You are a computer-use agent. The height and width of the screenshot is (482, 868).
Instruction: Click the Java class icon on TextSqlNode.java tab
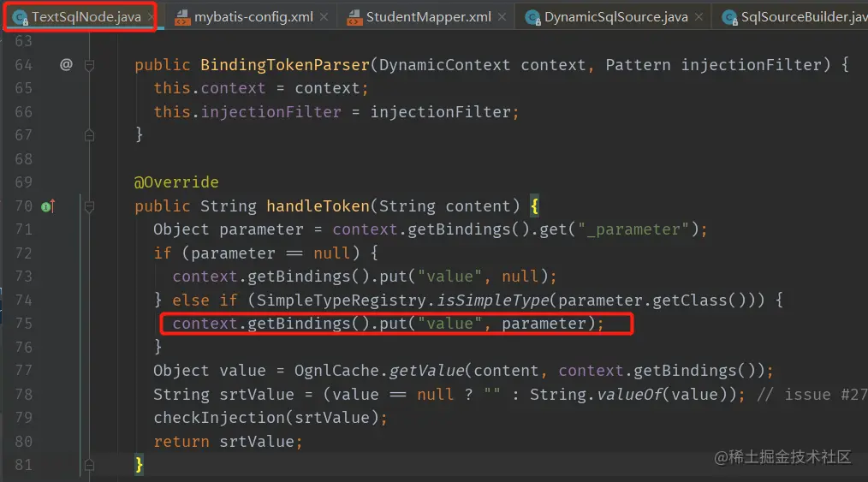pyautogui.click(x=20, y=18)
